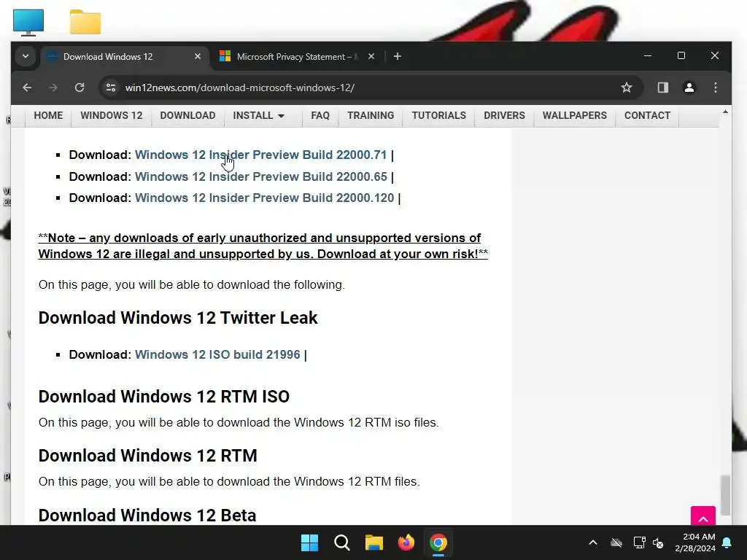Open Insider Preview Build 22000.71 link
The height and width of the screenshot is (560, 747).
coord(260,155)
